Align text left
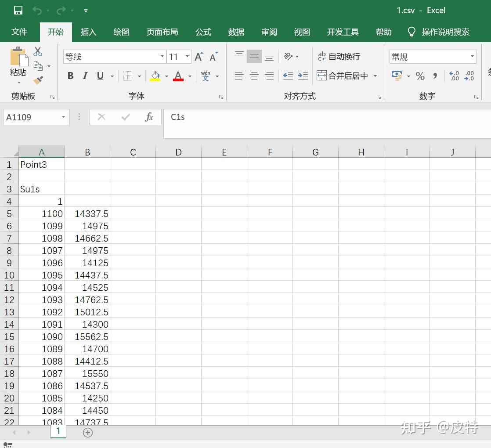This screenshot has width=491, height=448. (x=239, y=76)
